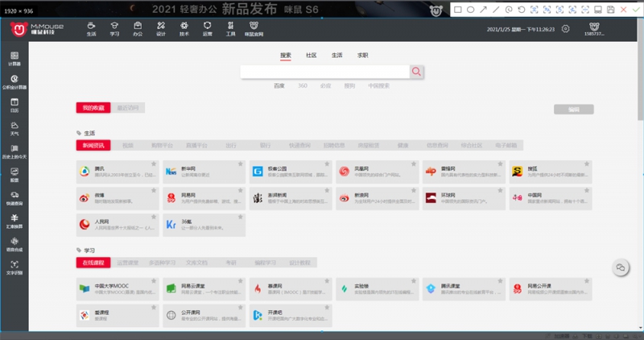This screenshot has height=340, width=644.
Task: Open the 语音合成 speech synthesis sidebar tool
Action: 14,244
